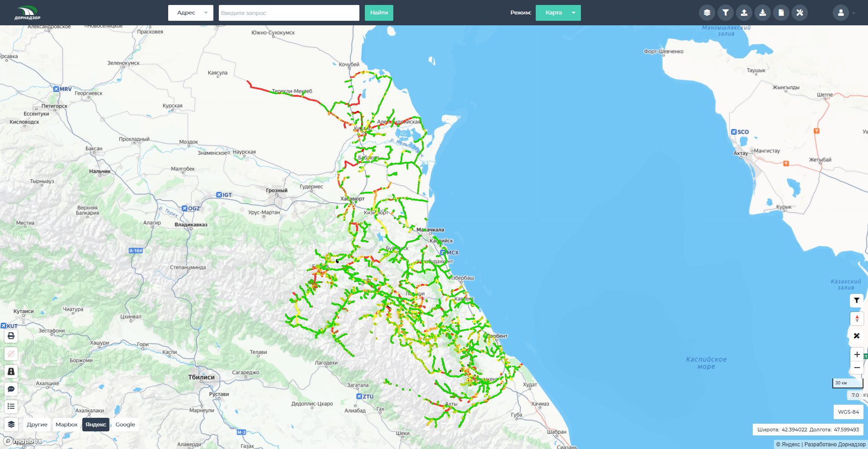Click the A-164 road shield
Image resolution: width=868 pixels, height=449 pixels.
136,250
